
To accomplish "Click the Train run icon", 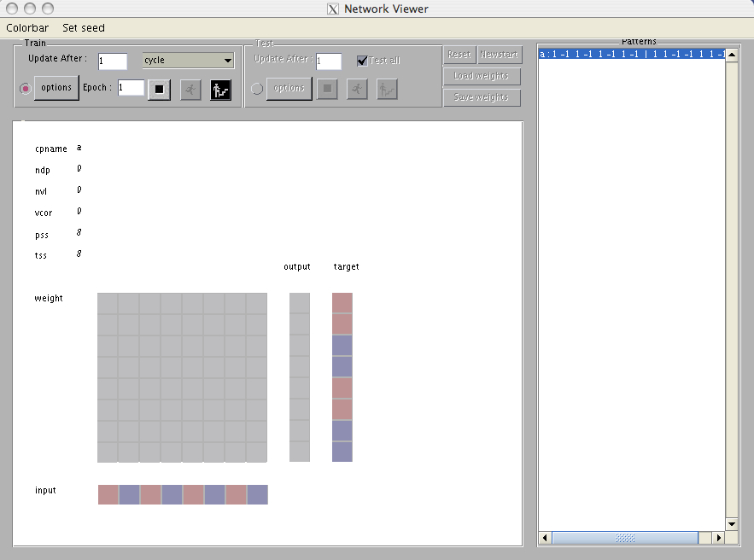I will [x=190, y=89].
